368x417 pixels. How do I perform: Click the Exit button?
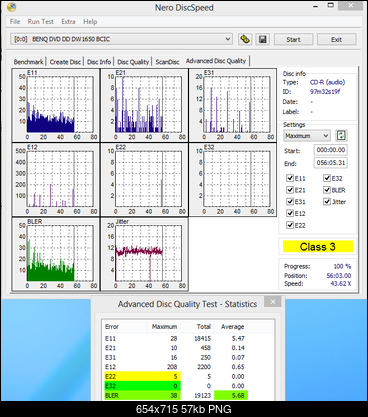336,39
